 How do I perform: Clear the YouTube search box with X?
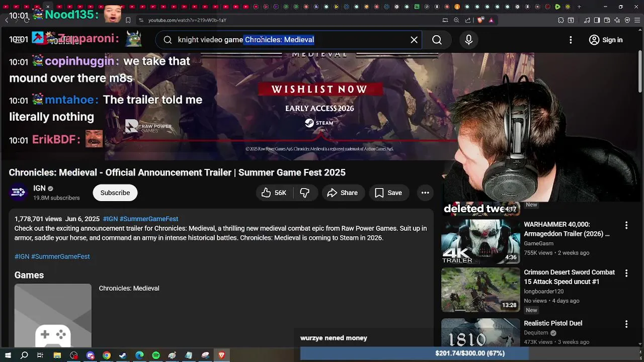click(414, 40)
